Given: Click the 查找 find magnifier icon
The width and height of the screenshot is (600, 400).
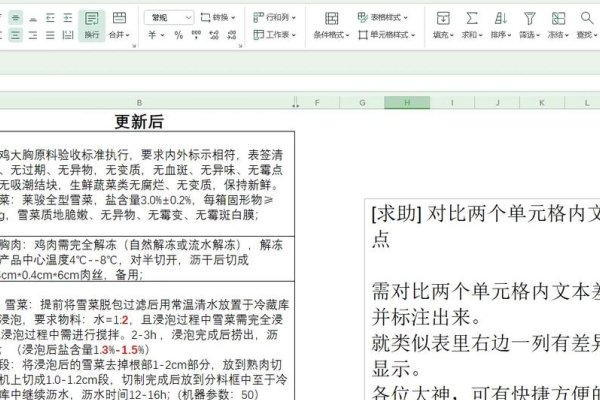Looking at the screenshot, I should pos(587,18).
